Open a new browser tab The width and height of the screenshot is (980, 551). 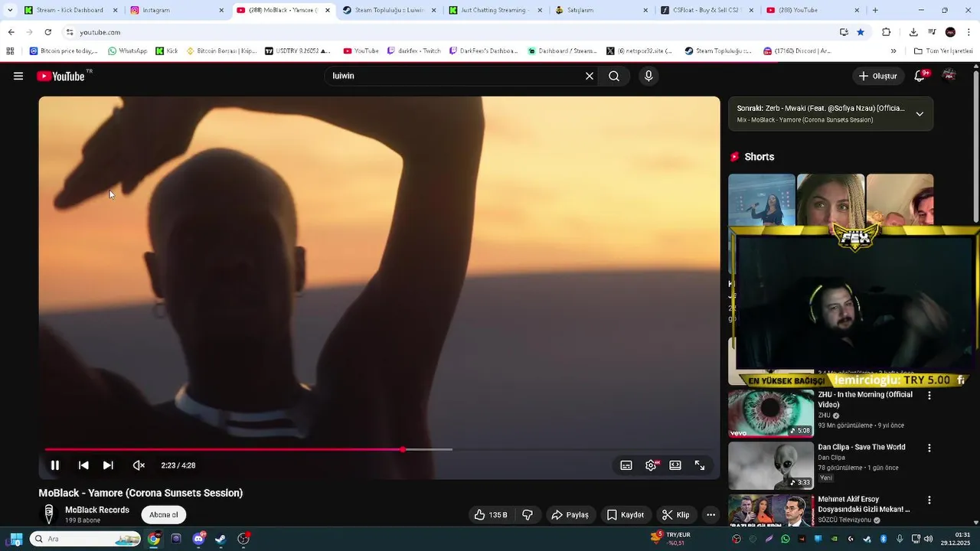(875, 11)
